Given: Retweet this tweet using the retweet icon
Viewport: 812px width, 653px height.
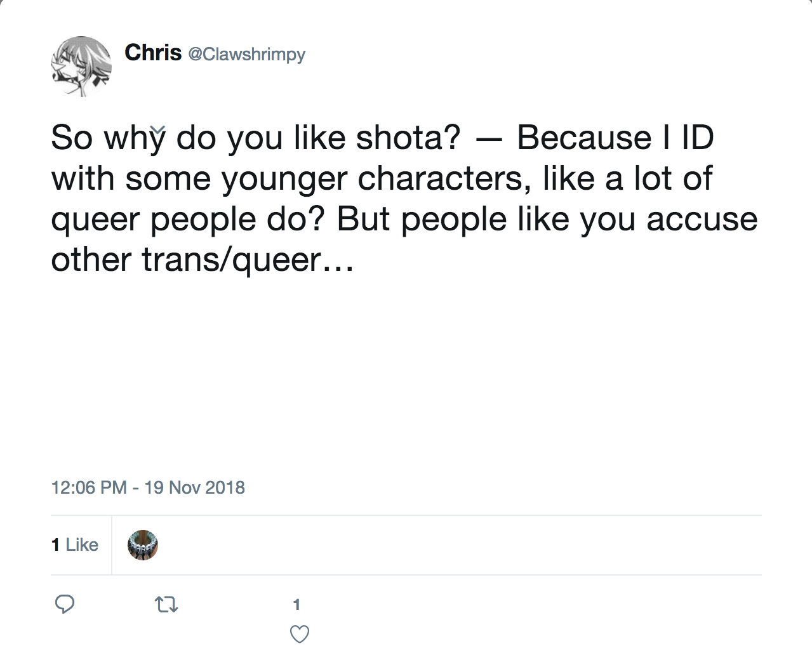Looking at the screenshot, I should (166, 604).
